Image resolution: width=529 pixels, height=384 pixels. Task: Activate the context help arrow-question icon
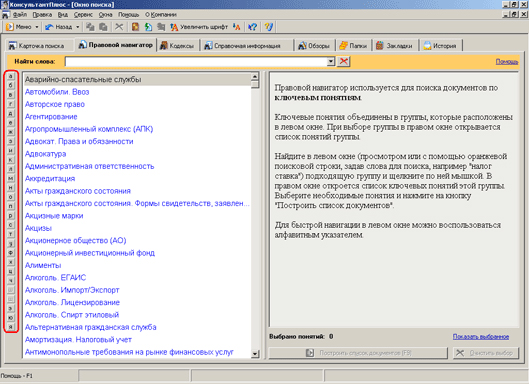pos(252,27)
